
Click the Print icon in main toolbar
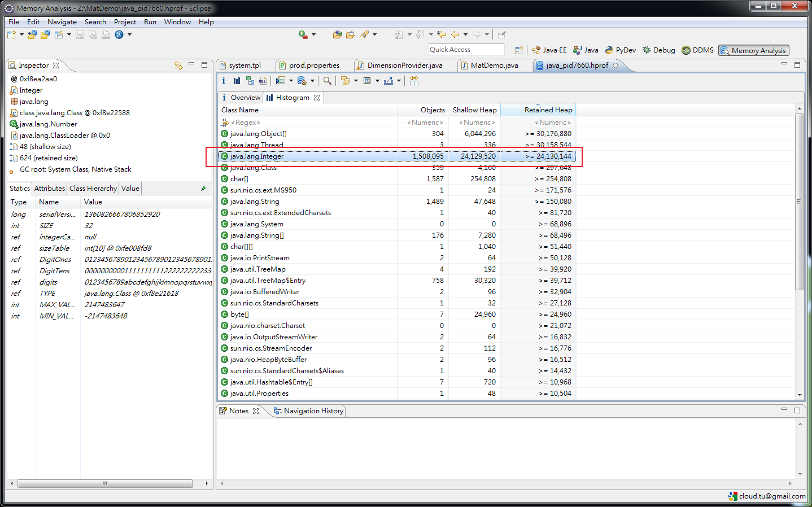tap(106, 34)
